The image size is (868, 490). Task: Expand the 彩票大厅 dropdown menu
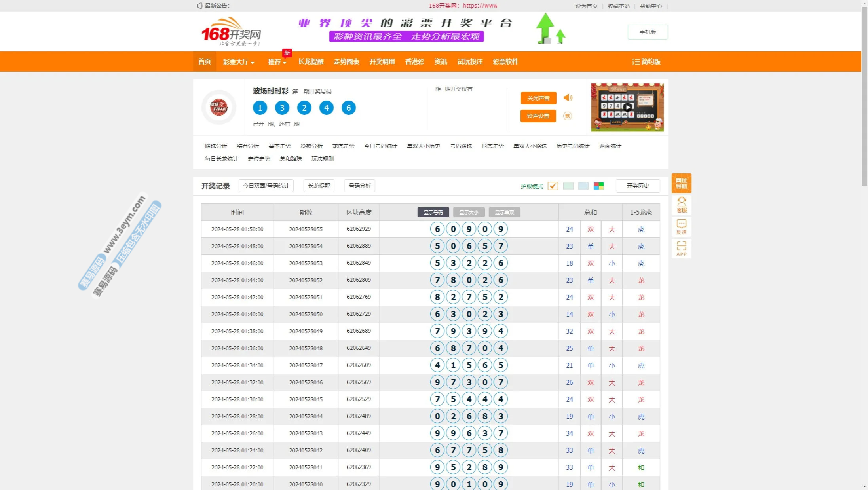coord(238,62)
